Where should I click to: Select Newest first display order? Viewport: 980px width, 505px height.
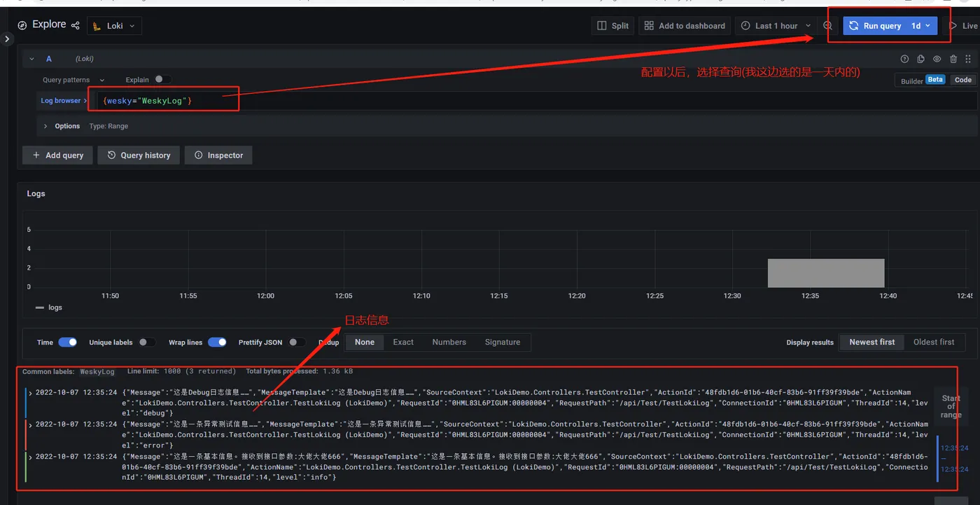coord(871,343)
